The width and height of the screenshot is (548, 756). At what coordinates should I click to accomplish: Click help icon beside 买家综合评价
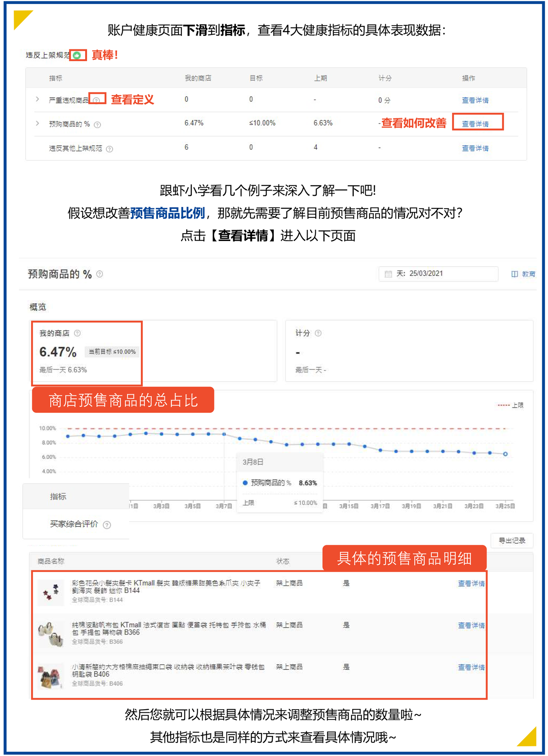[107, 525]
